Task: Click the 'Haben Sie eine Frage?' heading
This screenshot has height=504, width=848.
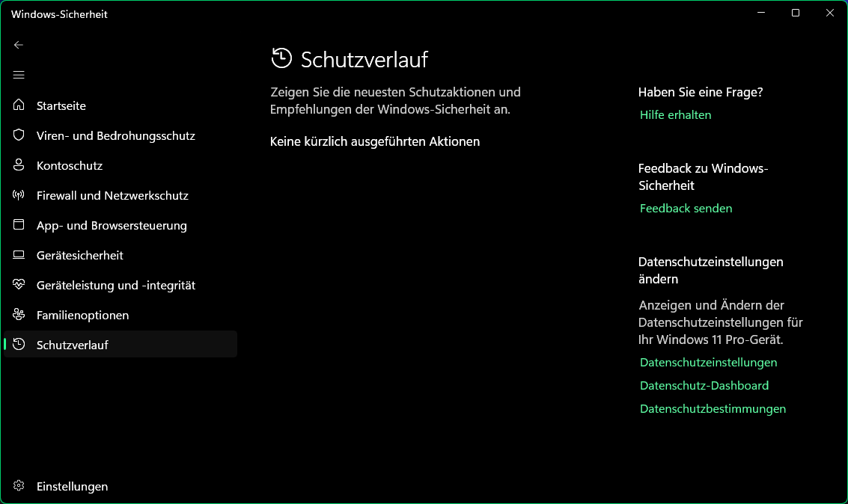Action: coord(701,93)
